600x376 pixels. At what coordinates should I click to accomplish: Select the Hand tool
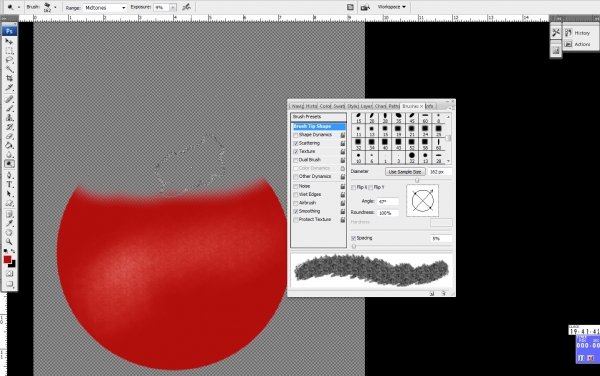click(9, 233)
